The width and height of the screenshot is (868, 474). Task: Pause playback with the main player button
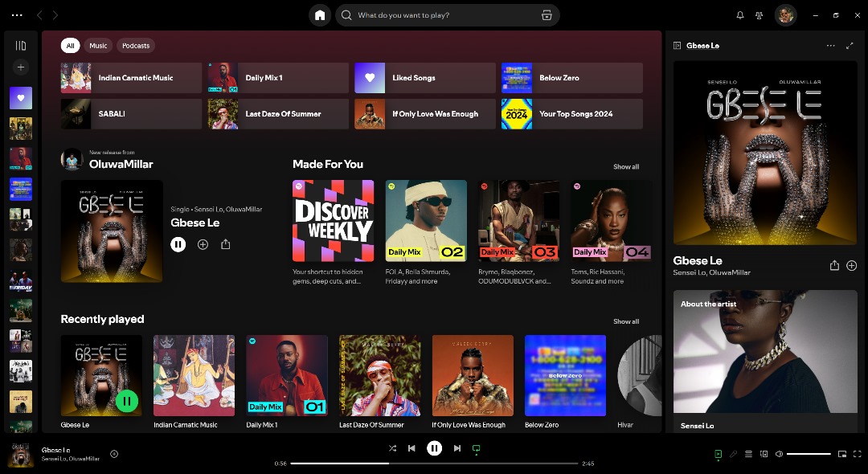435,448
